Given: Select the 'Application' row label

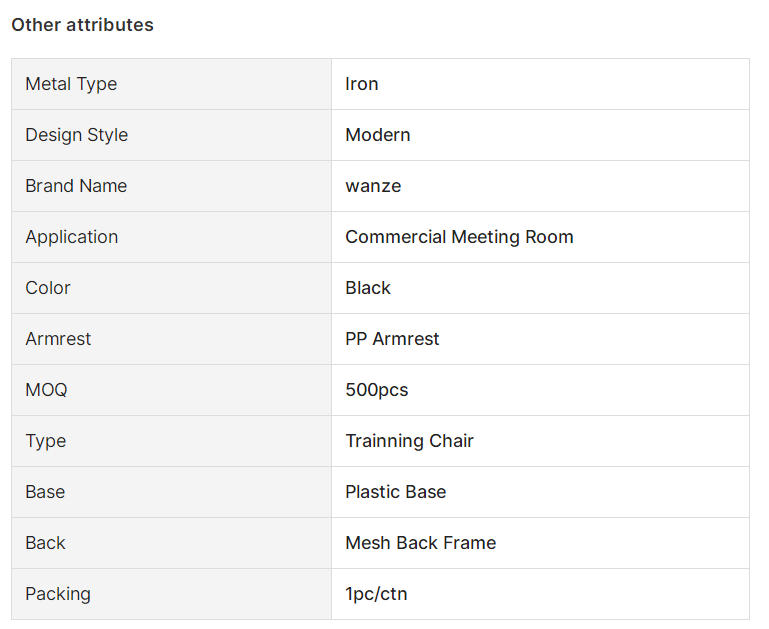Looking at the screenshot, I should pos(72,237).
